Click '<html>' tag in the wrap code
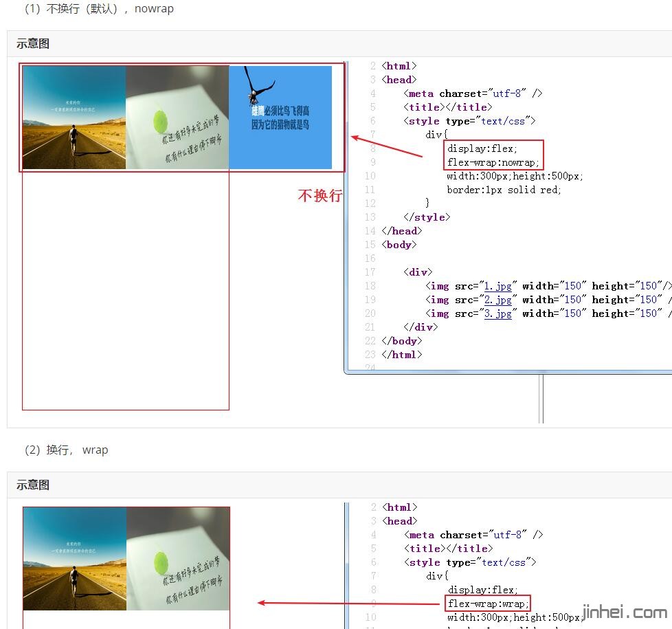Viewport: 672px width, 629px height. click(x=400, y=507)
